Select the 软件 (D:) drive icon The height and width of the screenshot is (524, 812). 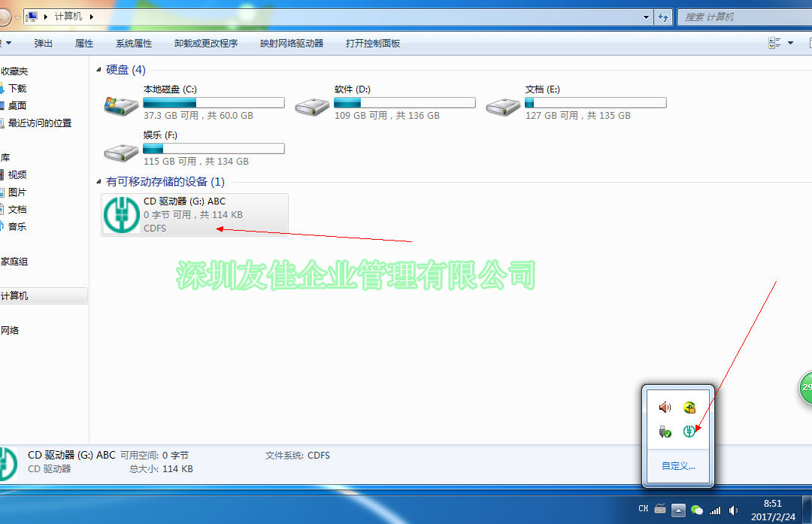coord(311,105)
